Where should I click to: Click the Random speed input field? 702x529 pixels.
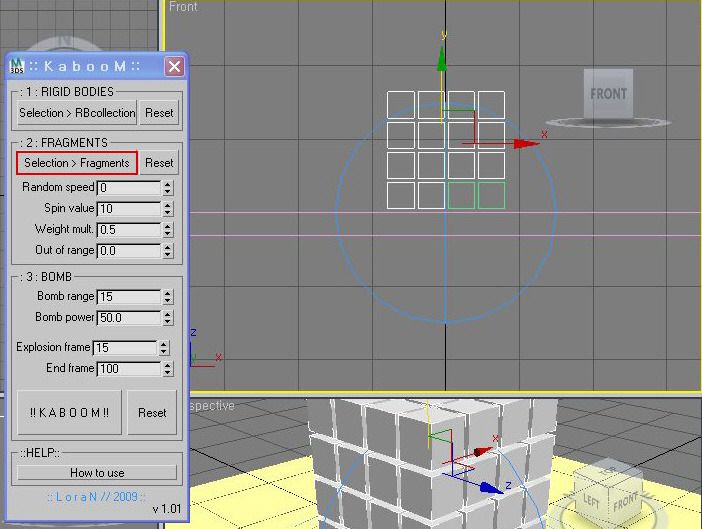pos(128,188)
